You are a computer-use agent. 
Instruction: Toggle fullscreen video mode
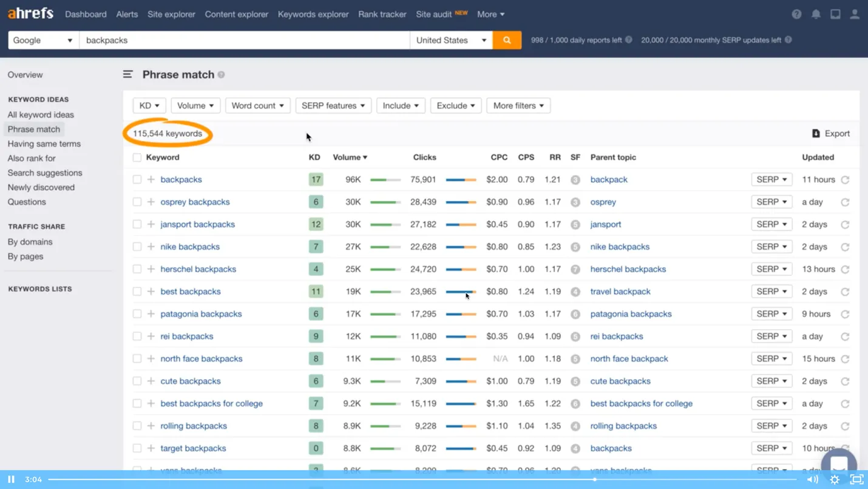point(856,479)
